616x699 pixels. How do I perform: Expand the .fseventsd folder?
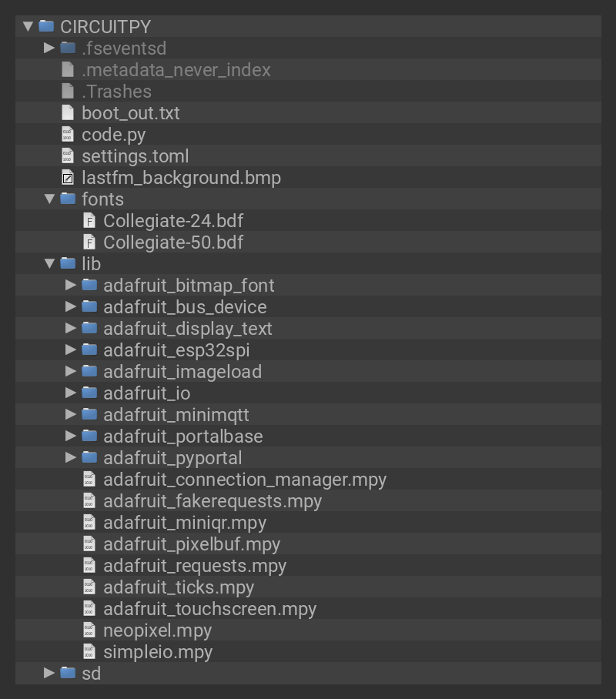coord(50,48)
